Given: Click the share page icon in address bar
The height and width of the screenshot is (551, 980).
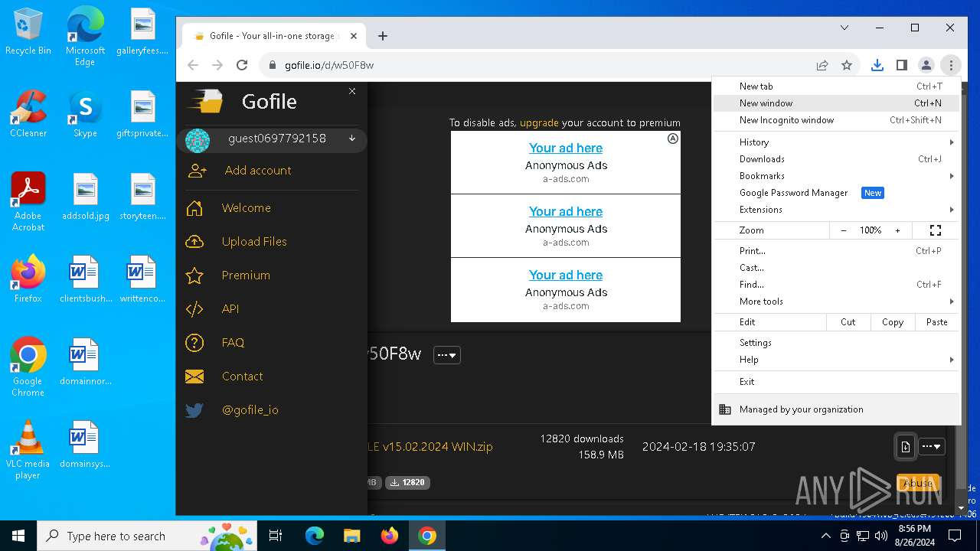Looking at the screenshot, I should click(x=822, y=65).
